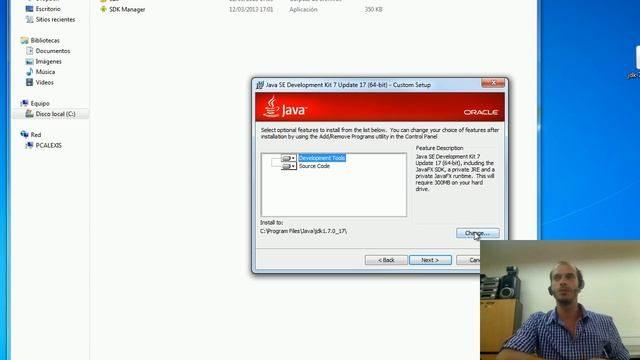Click the Disco local (C:) drive icon

(29, 114)
